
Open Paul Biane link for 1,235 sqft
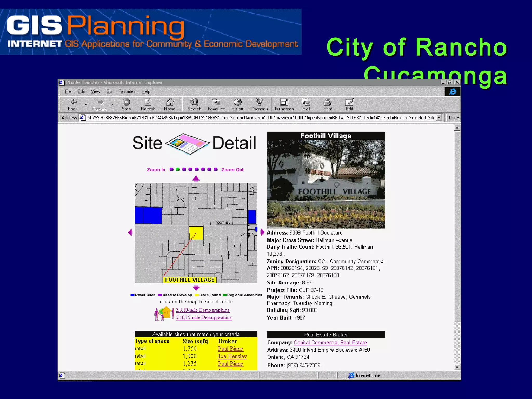[230, 364]
